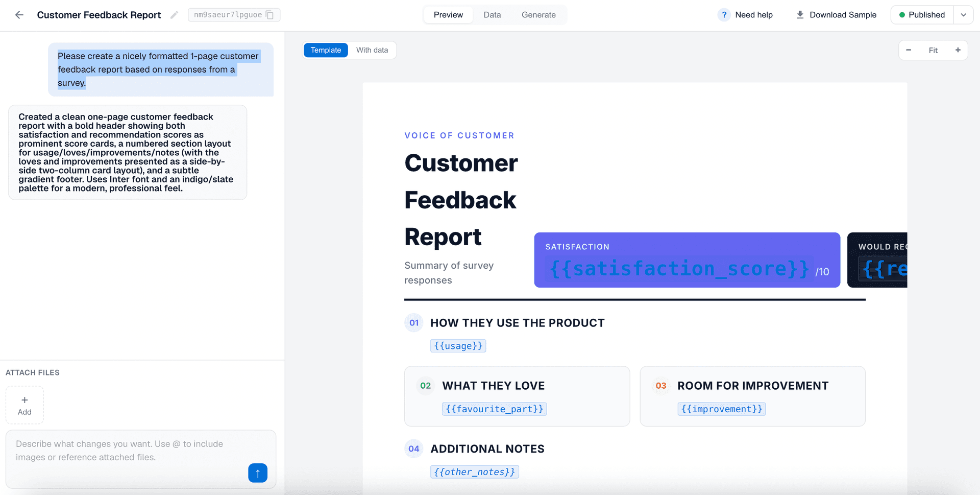This screenshot has height=495, width=980.
Task: Select the Template view toggle
Action: pos(326,50)
